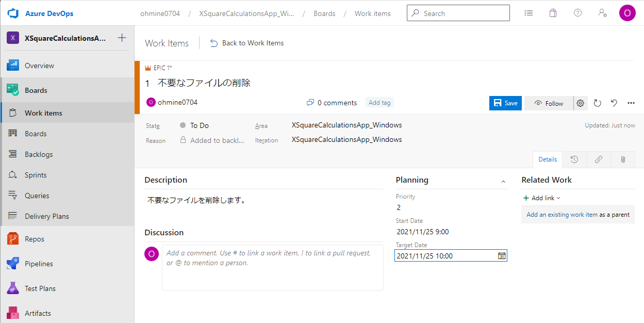Open the Boards hub section in sidebar
This screenshot has height=323, width=644.
click(x=67, y=90)
